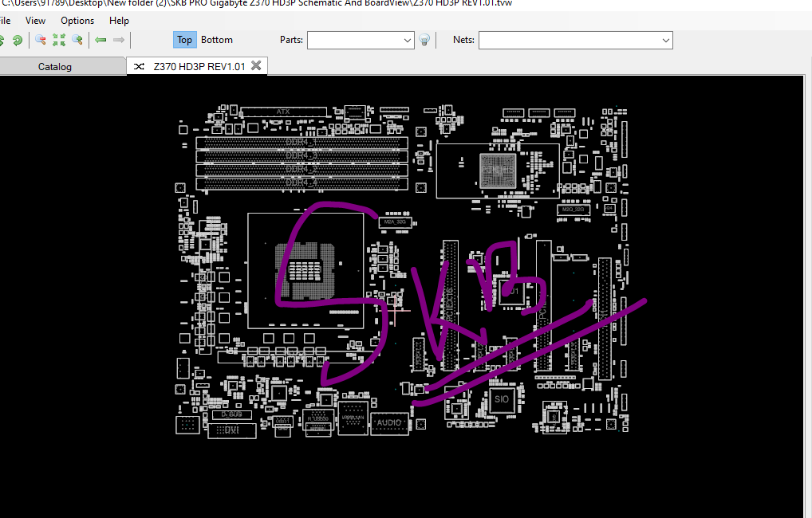Click the light bulb highlight icon

point(424,40)
